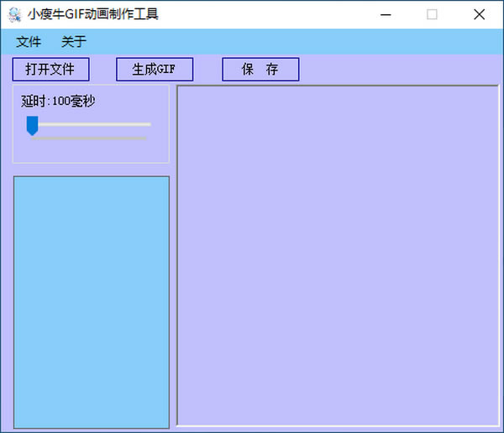
Task: Click the app icon in title bar
Action: pos(14,15)
